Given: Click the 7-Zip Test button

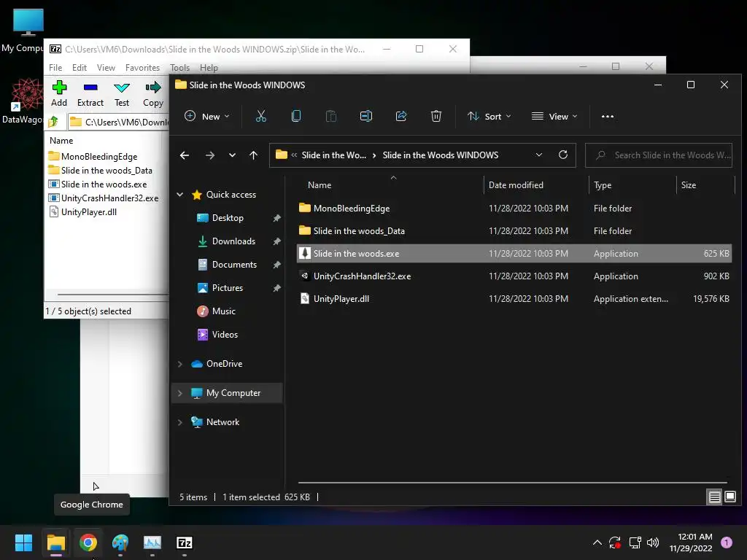Looking at the screenshot, I should click(122, 93).
